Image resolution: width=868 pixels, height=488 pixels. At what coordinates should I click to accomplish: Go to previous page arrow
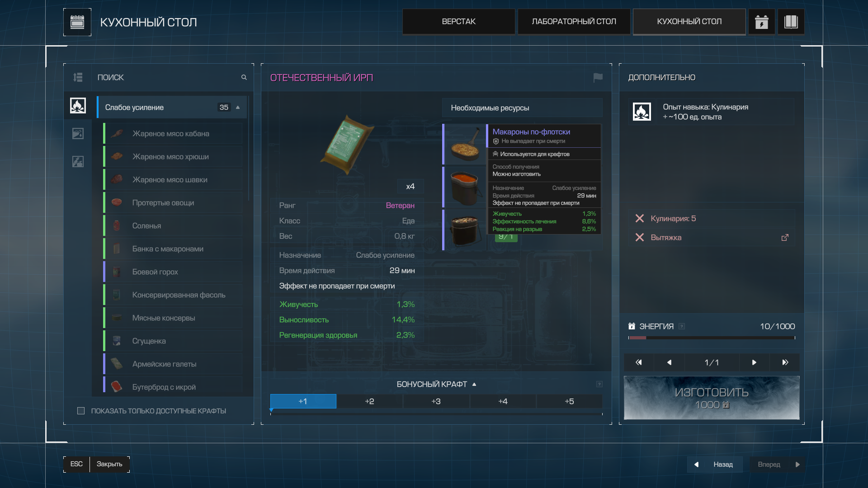(x=670, y=362)
